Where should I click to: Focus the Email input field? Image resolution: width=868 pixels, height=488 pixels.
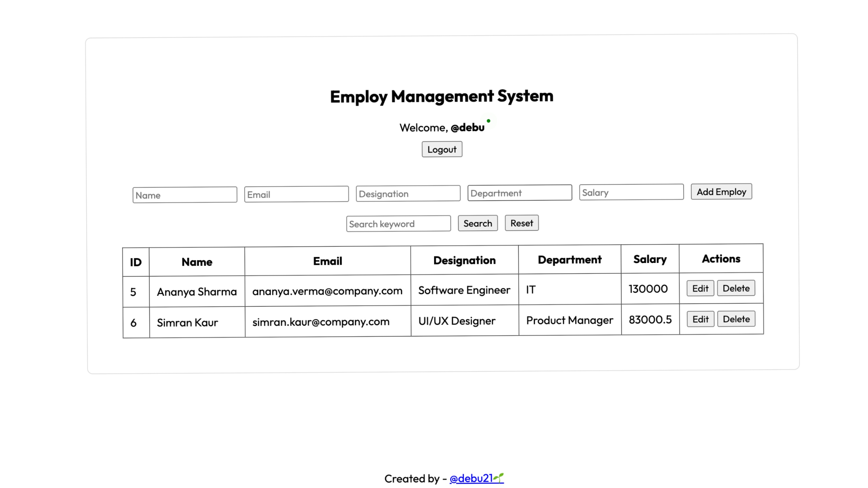point(296,195)
